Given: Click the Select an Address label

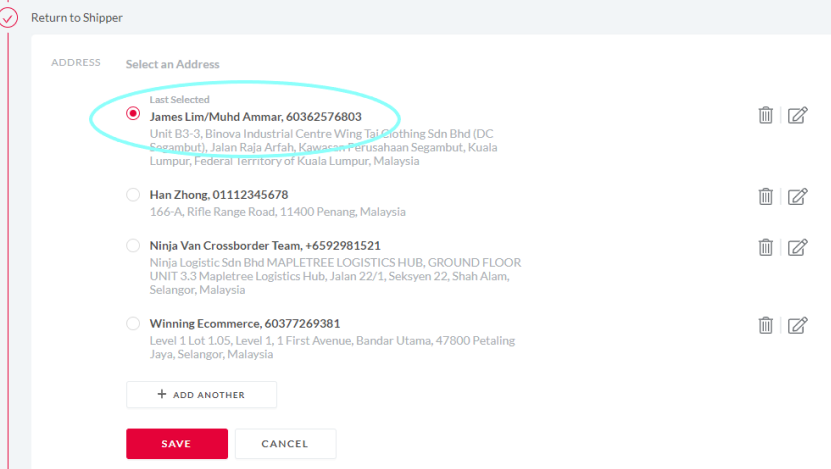Looking at the screenshot, I should point(172,64).
